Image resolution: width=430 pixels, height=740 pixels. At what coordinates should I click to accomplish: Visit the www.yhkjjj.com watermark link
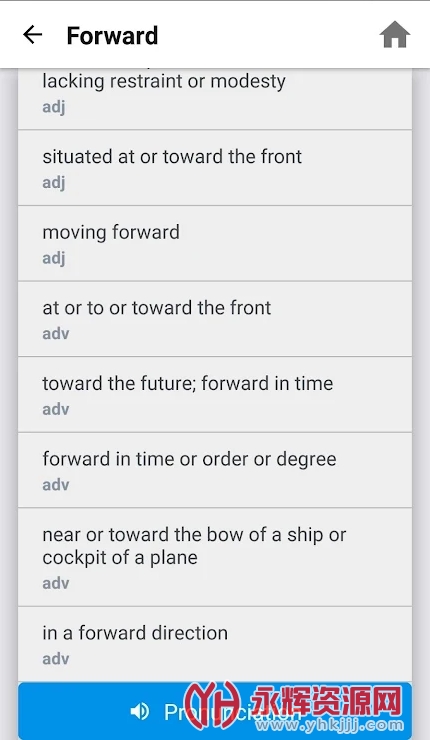pyautogui.click(x=326, y=725)
